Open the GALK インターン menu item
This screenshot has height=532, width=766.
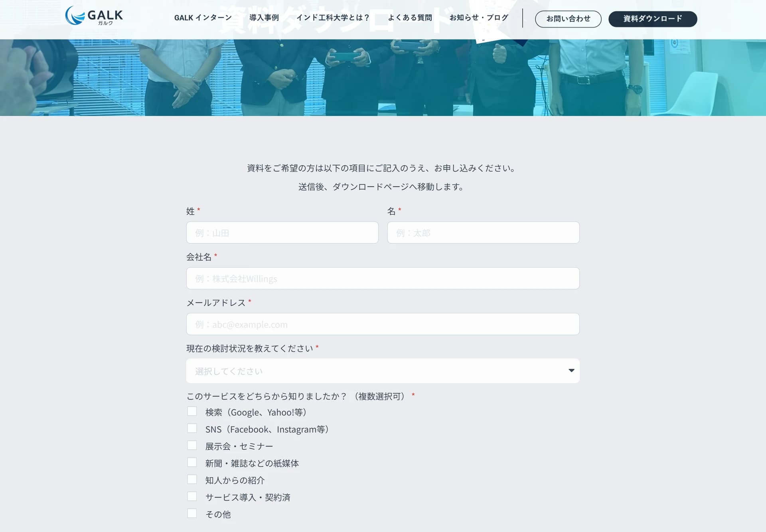[x=203, y=18]
